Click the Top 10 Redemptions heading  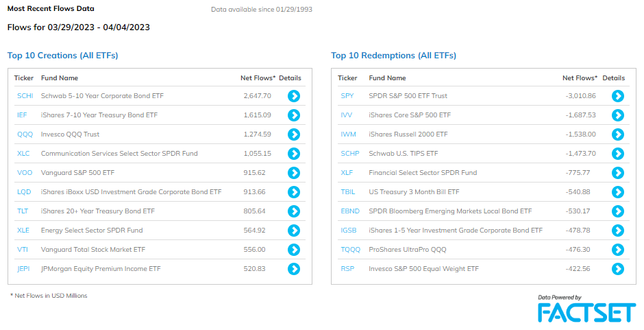(x=393, y=56)
